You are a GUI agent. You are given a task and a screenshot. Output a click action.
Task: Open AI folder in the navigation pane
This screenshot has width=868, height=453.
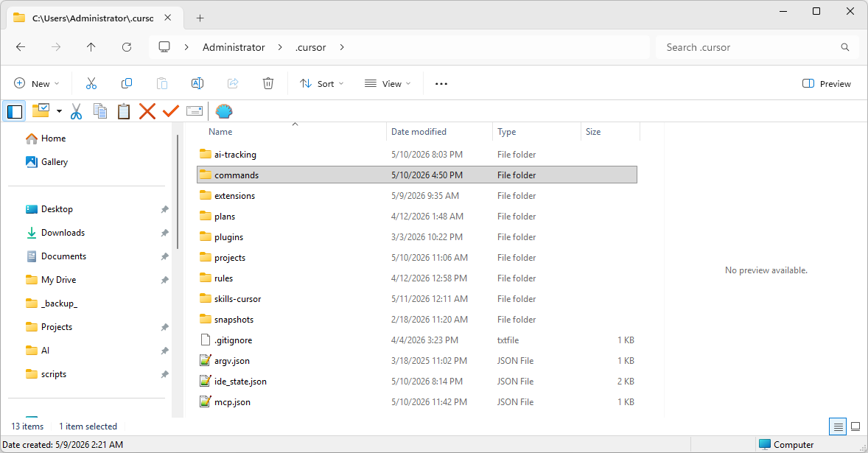[37, 351]
